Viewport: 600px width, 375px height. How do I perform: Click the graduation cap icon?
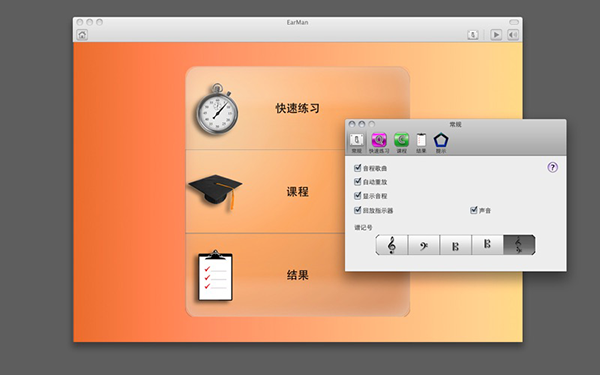click(x=215, y=192)
